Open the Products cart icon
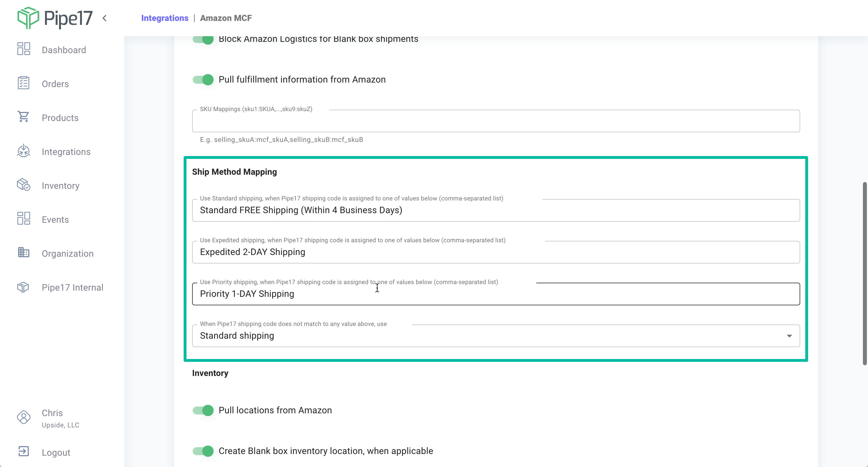The image size is (868, 467). pyautogui.click(x=23, y=117)
